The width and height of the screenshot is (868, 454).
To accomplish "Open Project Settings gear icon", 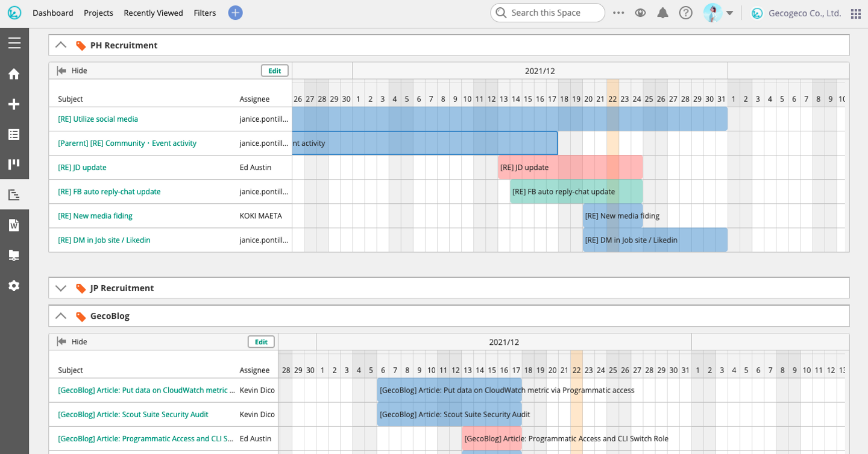I will tap(14, 286).
